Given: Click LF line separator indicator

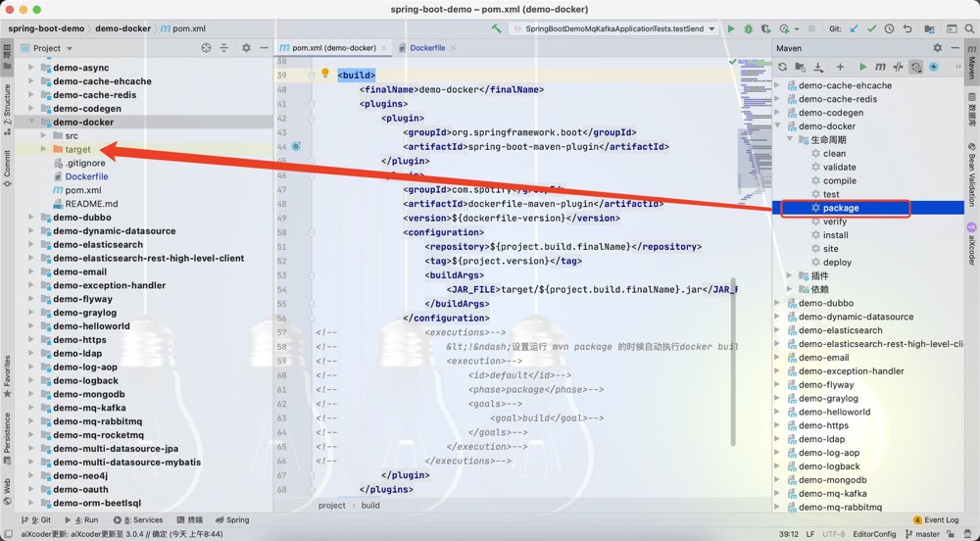Looking at the screenshot, I should coord(810,534).
